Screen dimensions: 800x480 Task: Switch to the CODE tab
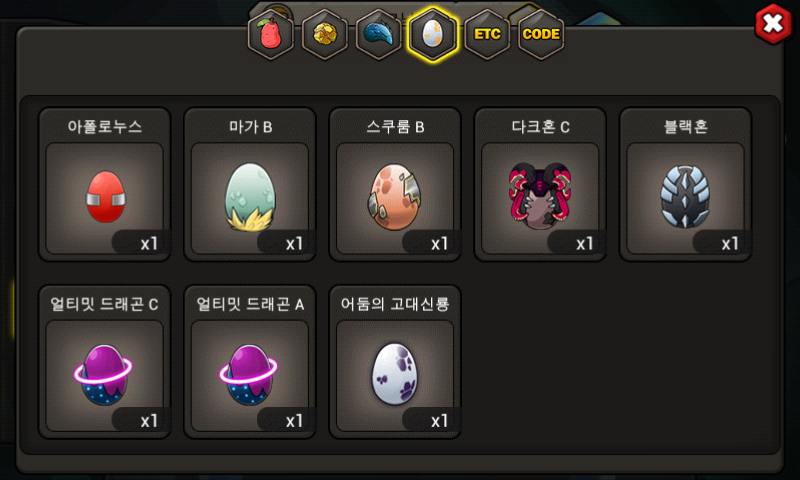[541, 34]
